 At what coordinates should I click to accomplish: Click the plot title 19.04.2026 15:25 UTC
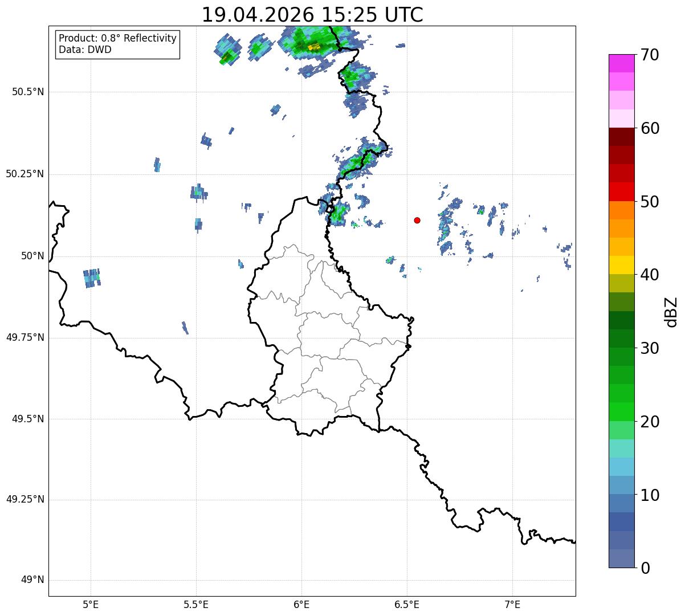point(312,15)
